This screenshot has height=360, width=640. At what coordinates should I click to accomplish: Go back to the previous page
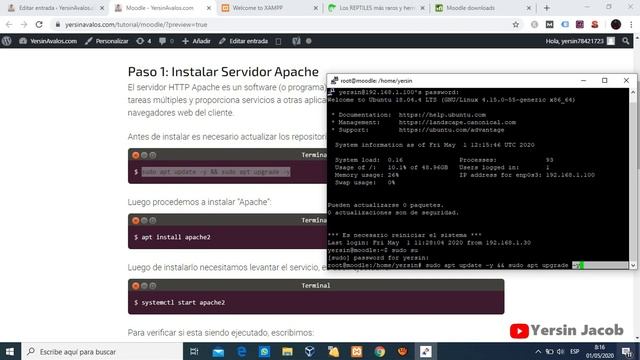[9, 24]
